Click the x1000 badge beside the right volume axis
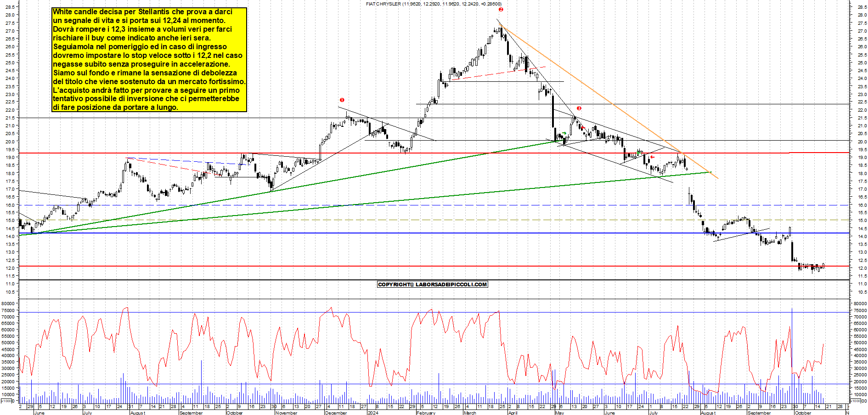Viewport: 868px width, 415px height. (x=856, y=401)
